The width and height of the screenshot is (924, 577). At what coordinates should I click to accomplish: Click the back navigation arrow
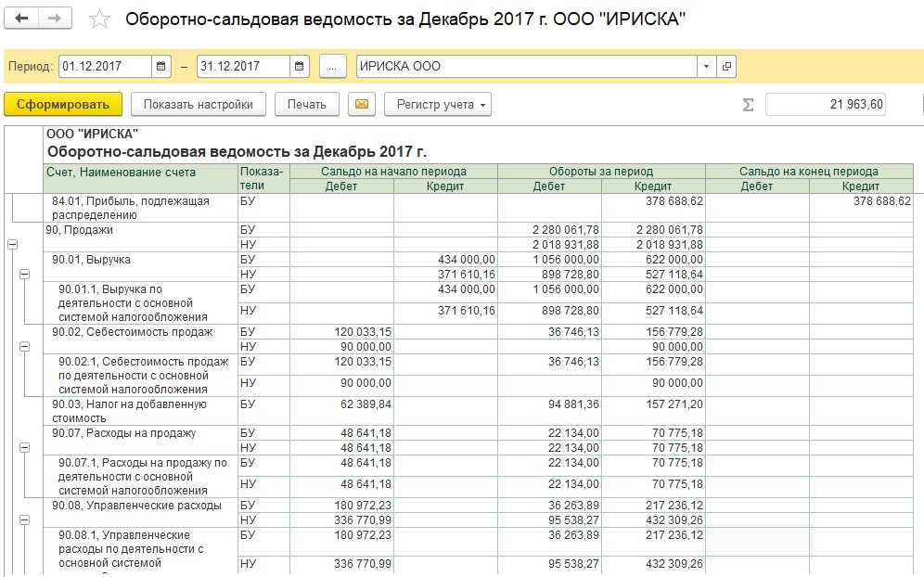(x=22, y=19)
